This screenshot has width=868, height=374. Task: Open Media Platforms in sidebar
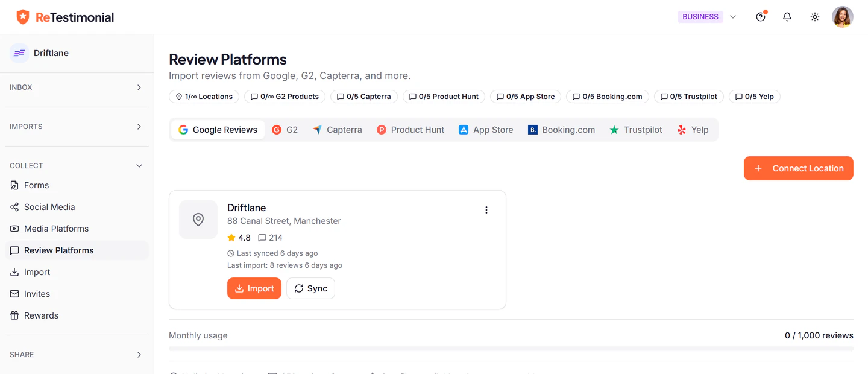[x=77, y=229]
